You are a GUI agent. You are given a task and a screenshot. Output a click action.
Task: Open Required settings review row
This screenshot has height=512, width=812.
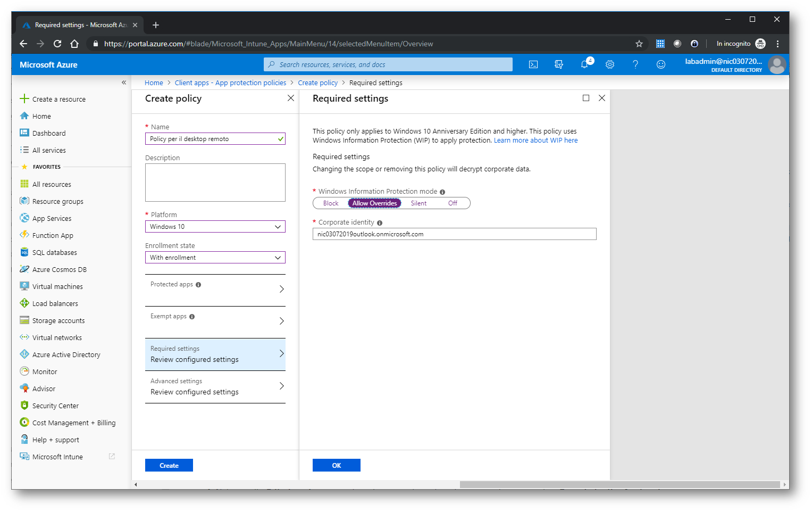tap(215, 354)
